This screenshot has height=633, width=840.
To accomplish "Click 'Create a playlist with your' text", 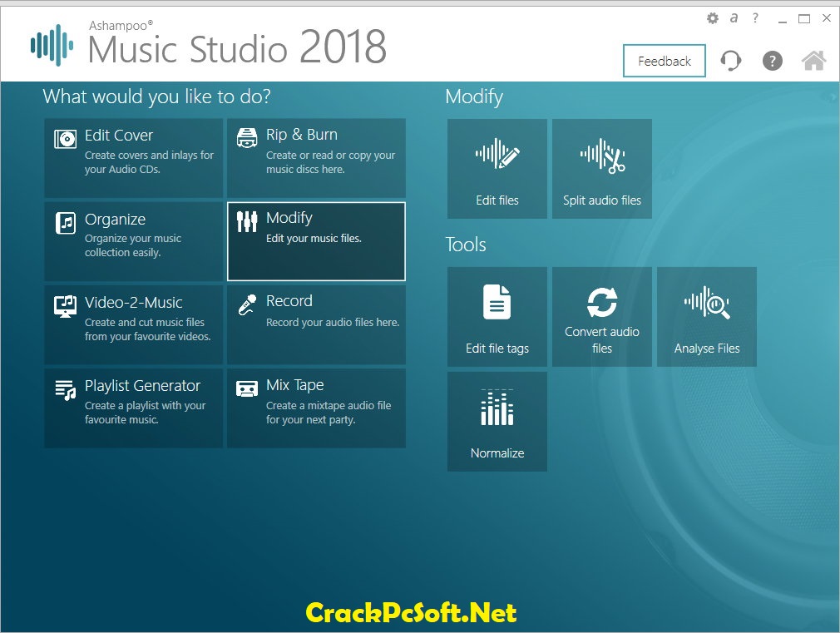I will [x=146, y=406].
